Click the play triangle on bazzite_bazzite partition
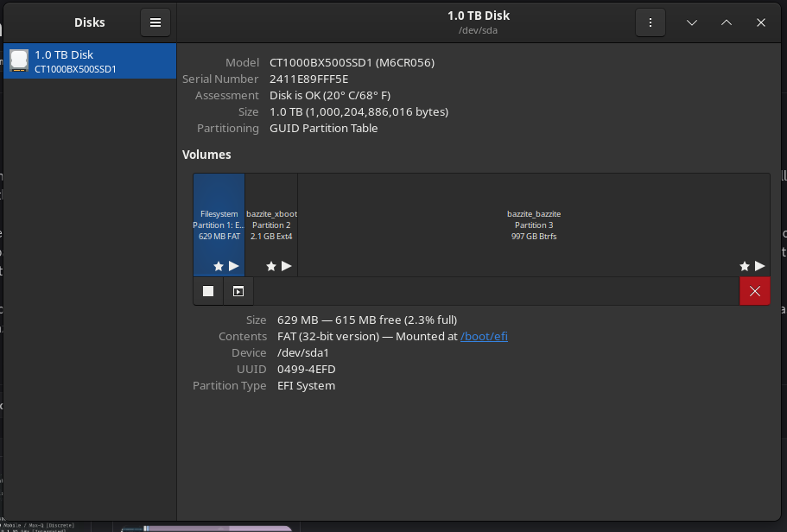Image resolution: width=787 pixels, height=532 pixels. tap(760, 266)
